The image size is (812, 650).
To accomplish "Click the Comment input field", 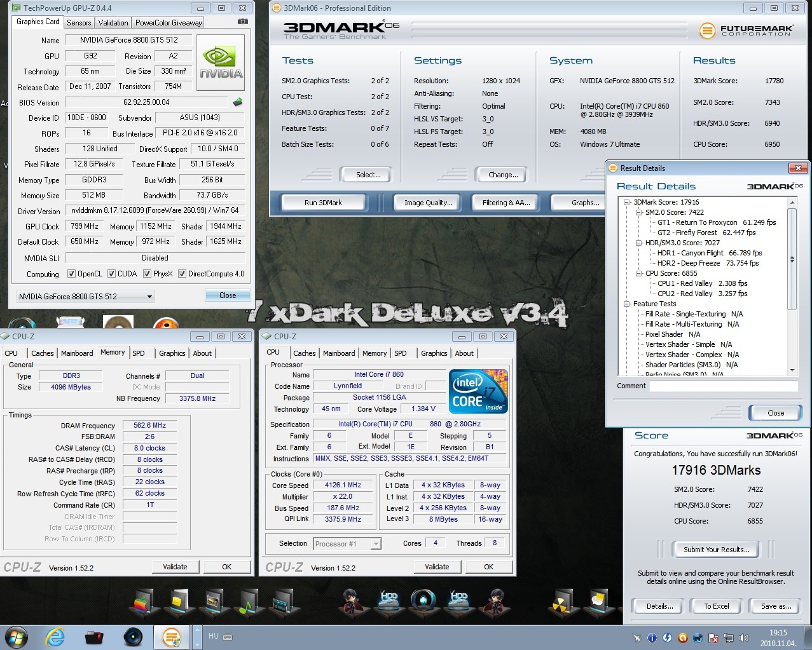I will [724, 386].
